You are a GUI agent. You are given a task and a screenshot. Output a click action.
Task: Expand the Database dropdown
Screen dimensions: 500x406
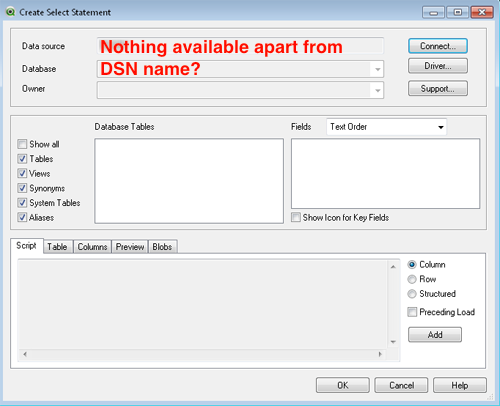coord(378,69)
